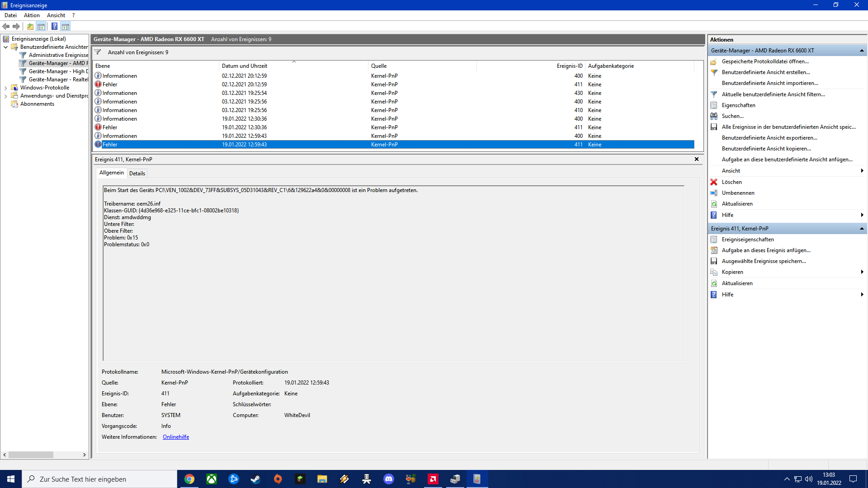Open Steam from the taskbar
This screenshot has width=868, height=488.
point(255,479)
